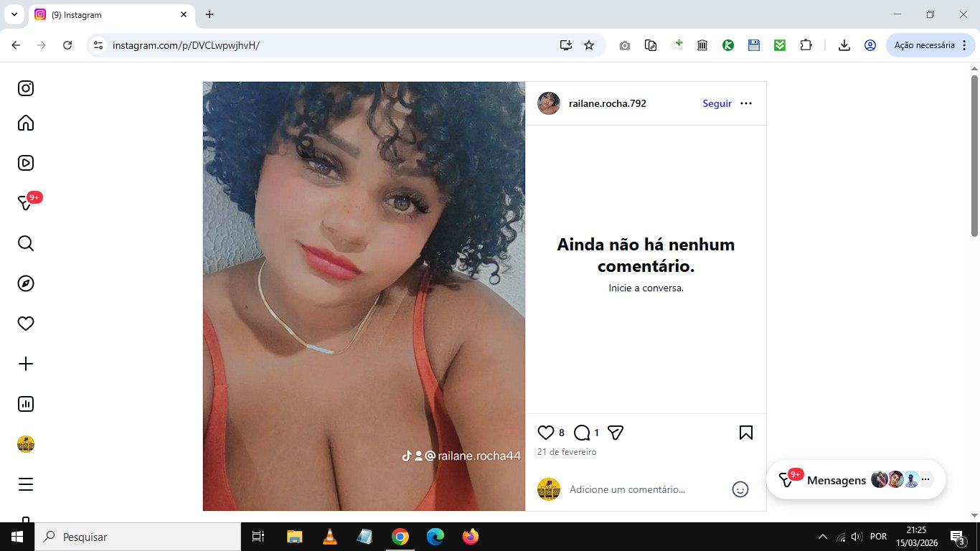This screenshot has height=551, width=980.
Task: Select the Instagram browser tab
Action: 111,14
